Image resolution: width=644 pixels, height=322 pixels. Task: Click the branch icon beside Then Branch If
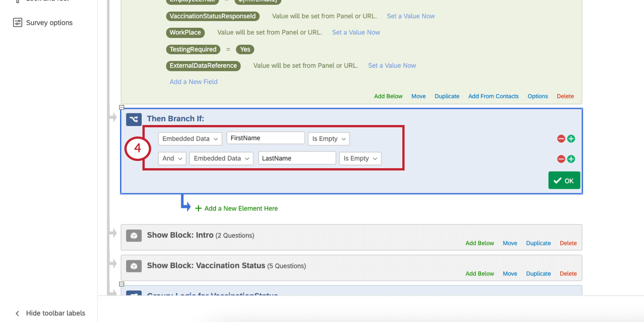tap(134, 119)
